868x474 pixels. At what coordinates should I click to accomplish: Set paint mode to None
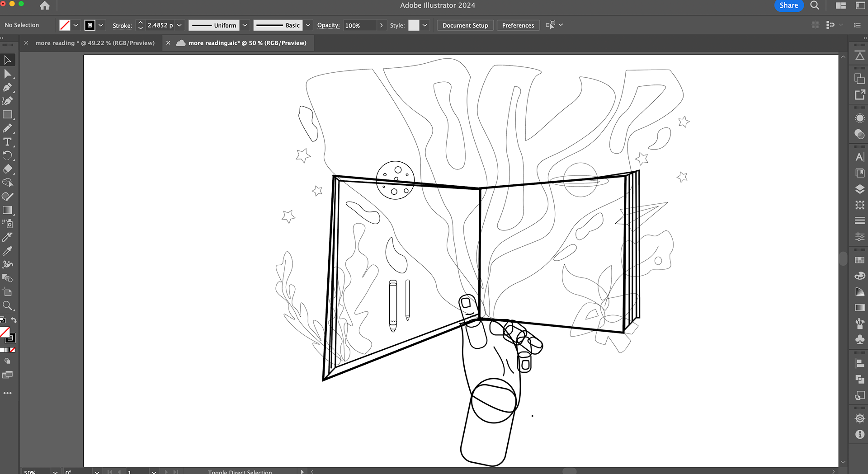tap(13, 350)
